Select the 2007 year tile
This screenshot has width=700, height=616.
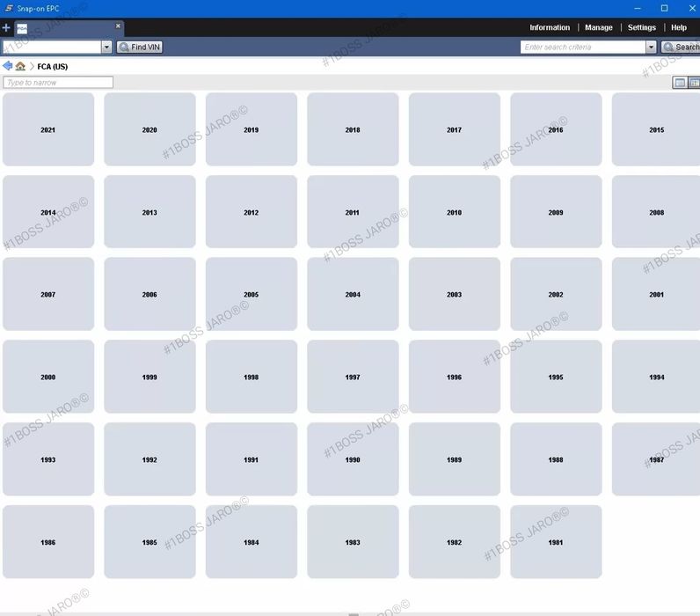coord(48,295)
